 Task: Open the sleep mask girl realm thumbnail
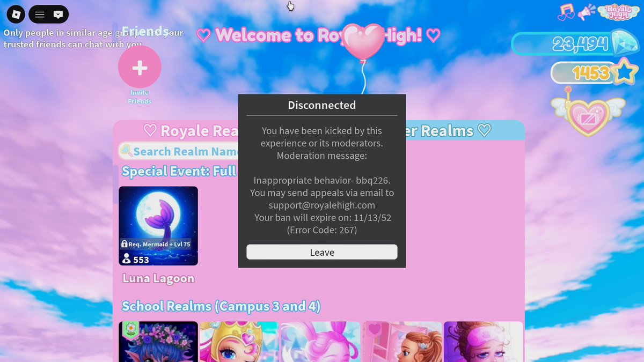(483, 342)
